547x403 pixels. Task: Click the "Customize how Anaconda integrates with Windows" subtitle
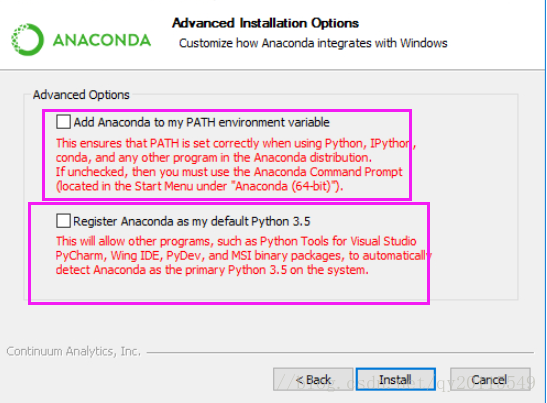313,43
